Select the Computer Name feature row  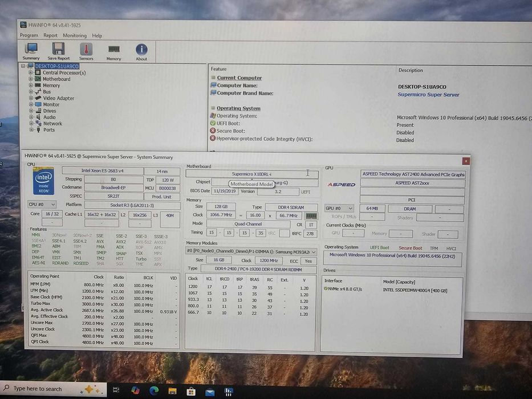click(x=237, y=85)
